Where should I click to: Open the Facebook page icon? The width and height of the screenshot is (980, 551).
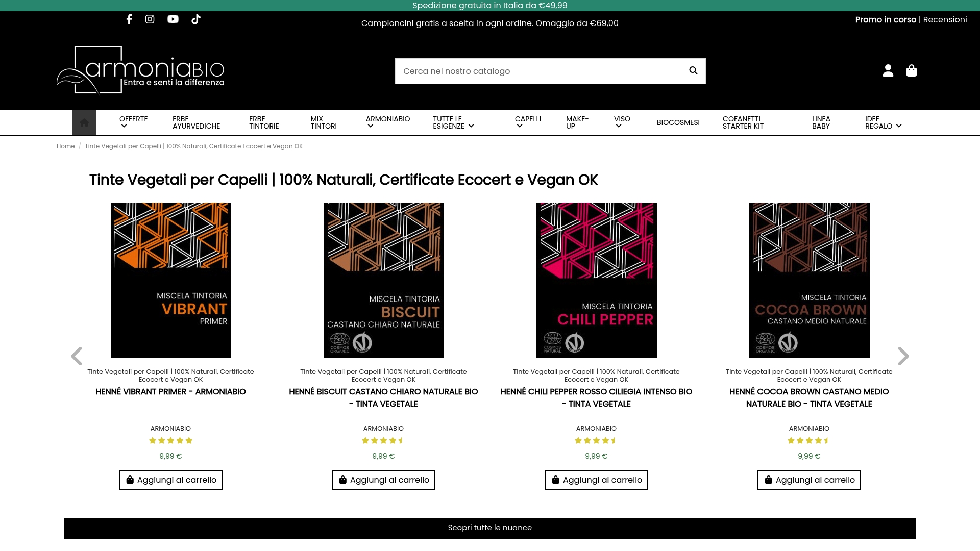pos(129,19)
